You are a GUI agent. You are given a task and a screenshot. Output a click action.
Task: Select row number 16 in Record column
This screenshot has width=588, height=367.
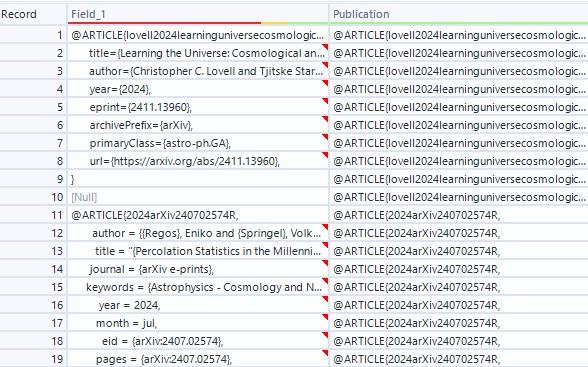click(33, 305)
